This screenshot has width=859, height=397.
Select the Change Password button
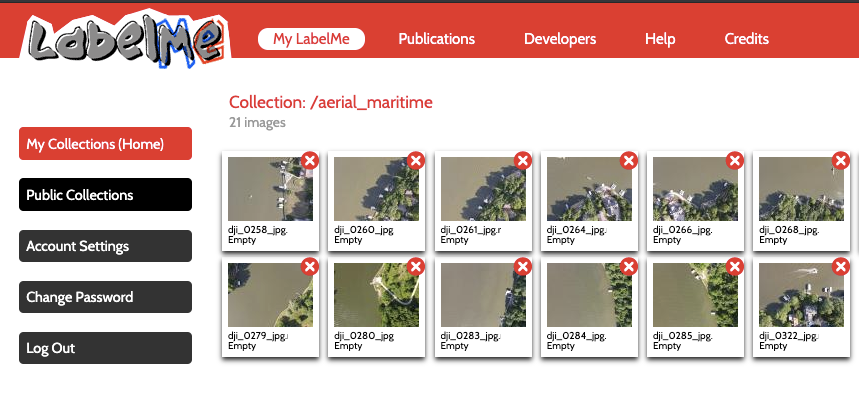coord(105,297)
